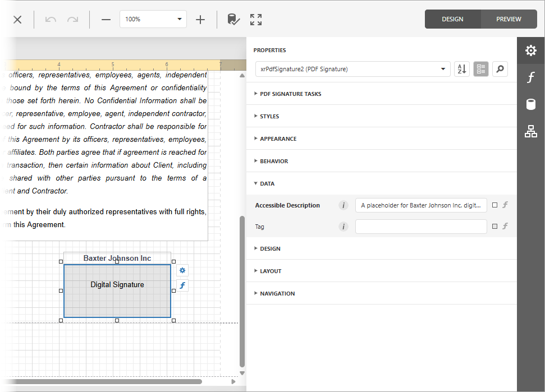Expand the Design section
This screenshot has height=392, width=545.
point(381,248)
